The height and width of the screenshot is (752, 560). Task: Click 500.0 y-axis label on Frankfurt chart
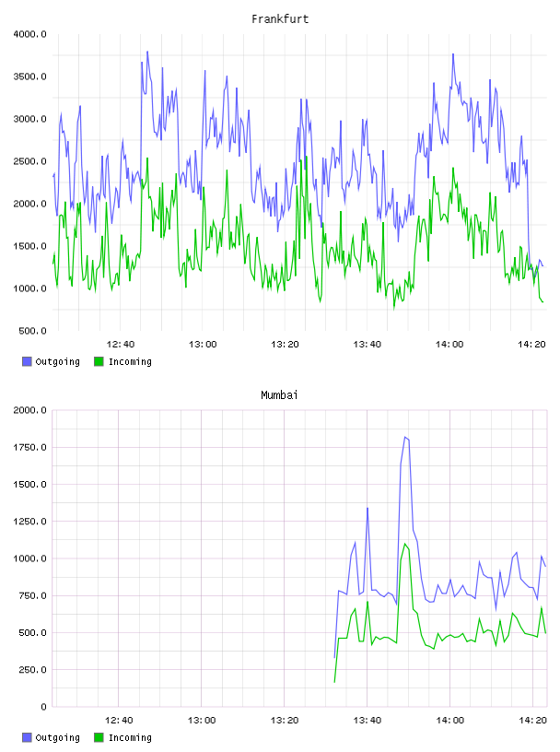32,331
